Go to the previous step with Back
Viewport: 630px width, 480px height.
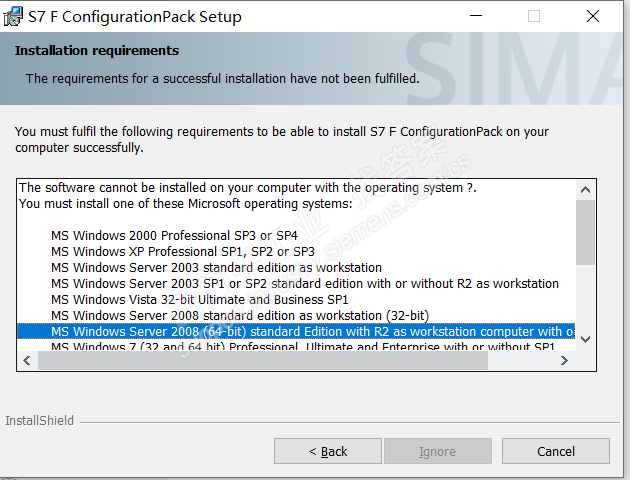(x=327, y=451)
